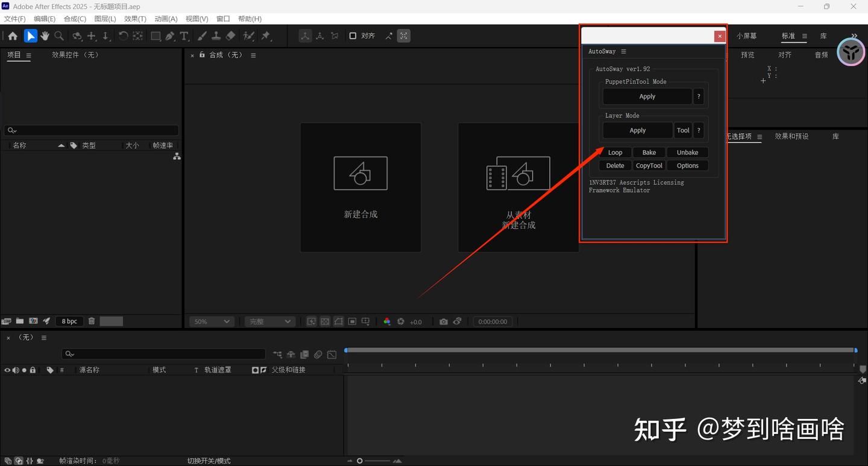Toggle the lock column in timeline
This screenshot has height=466, width=868.
coord(33,370)
